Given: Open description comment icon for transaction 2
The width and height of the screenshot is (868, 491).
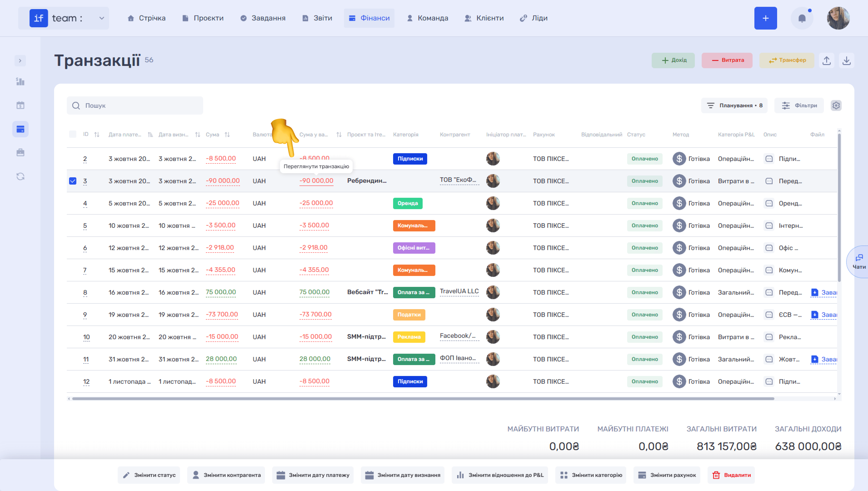Looking at the screenshot, I should [x=769, y=159].
